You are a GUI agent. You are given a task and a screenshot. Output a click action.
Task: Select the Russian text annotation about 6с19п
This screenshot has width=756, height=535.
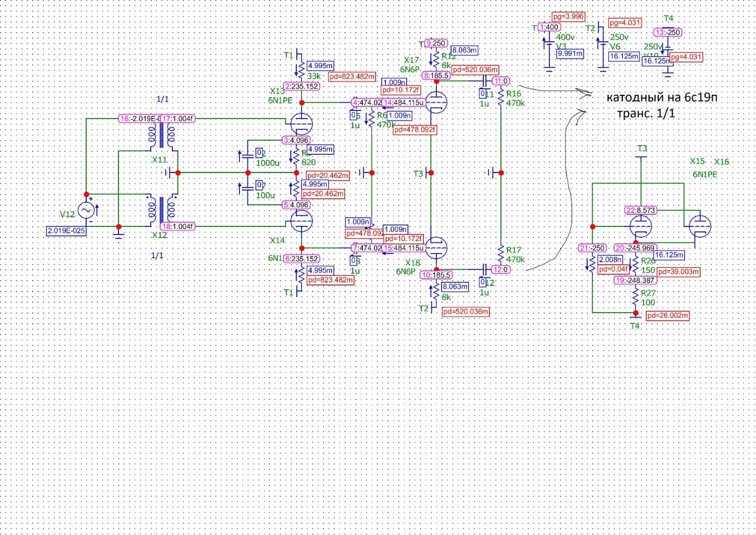661,104
